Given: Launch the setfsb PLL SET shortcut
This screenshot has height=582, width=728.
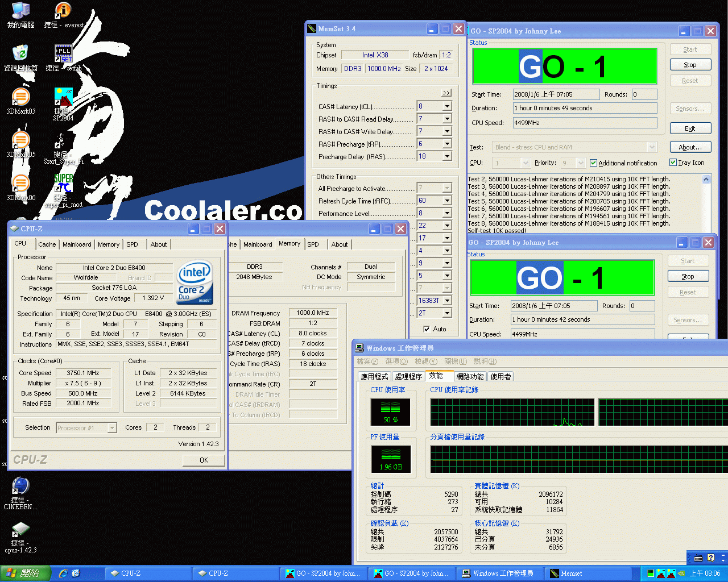Looking at the screenshot, I should pos(63,58).
